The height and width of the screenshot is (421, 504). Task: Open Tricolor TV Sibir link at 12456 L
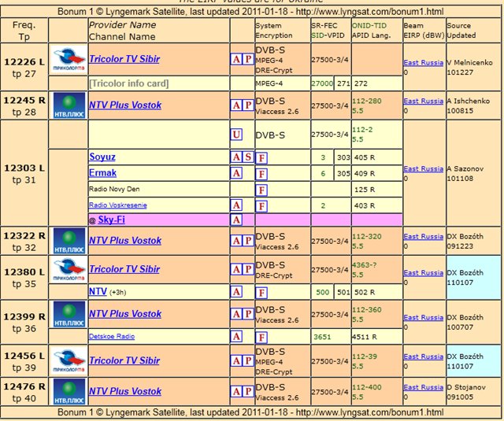click(x=124, y=360)
